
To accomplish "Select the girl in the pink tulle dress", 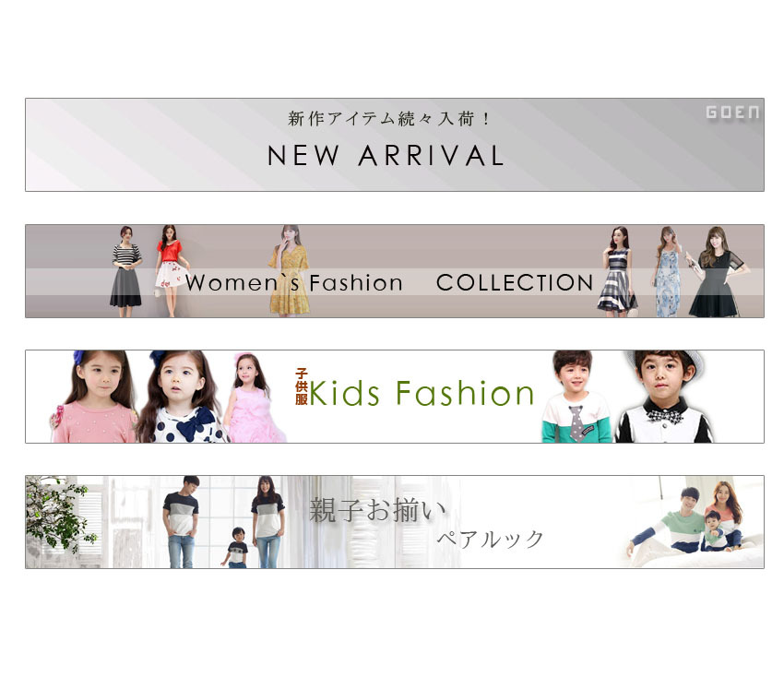I will (254, 398).
